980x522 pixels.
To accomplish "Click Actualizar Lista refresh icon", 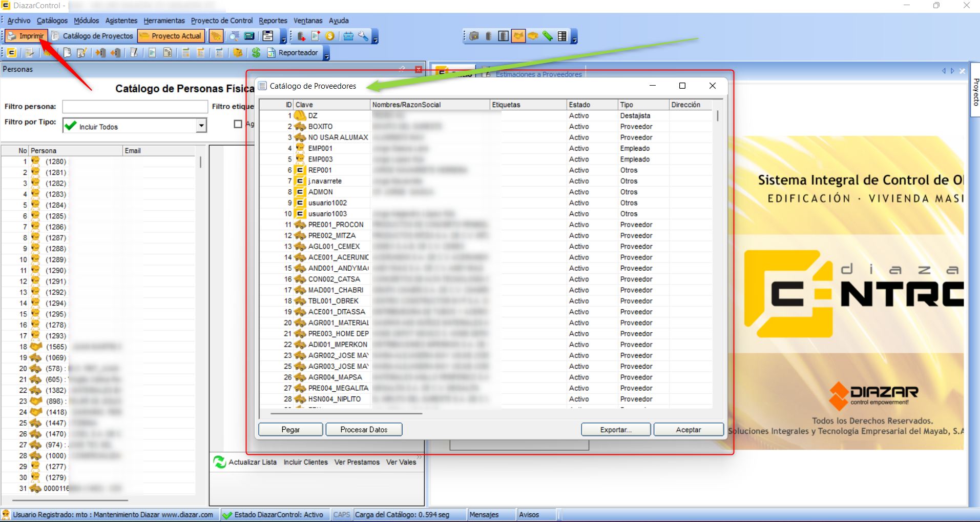I will pos(220,462).
